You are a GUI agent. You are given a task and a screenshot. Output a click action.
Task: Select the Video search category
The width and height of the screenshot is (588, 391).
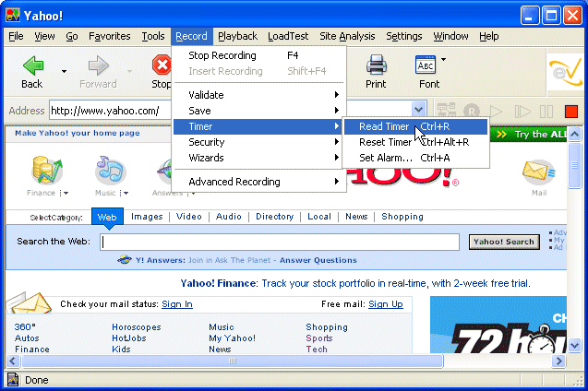[189, 217]
